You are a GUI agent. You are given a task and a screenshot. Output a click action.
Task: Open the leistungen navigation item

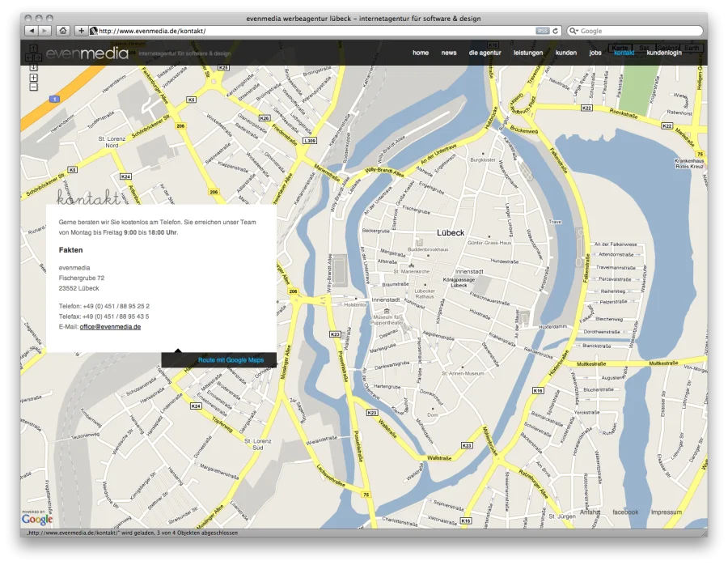coord(528,53)
